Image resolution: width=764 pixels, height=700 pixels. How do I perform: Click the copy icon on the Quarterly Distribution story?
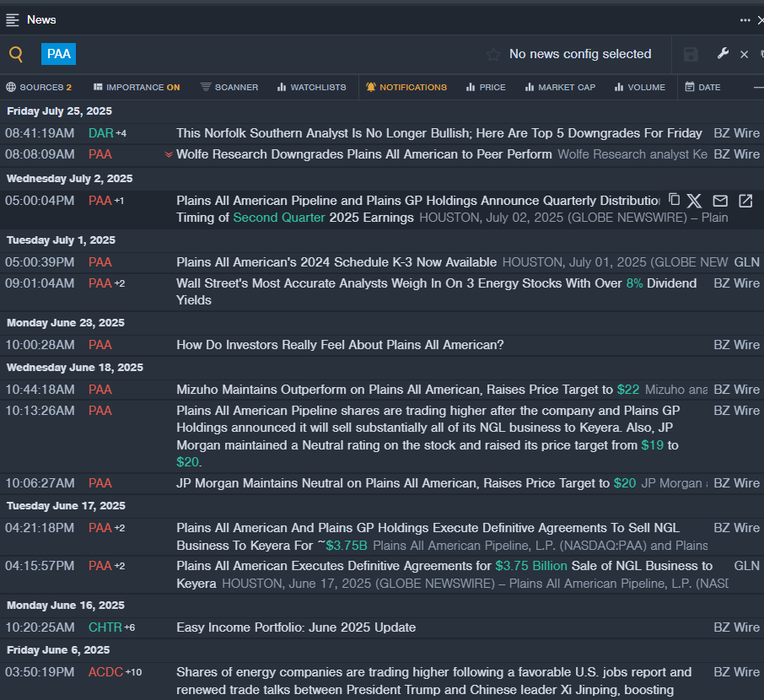click(x=674, y=199)
